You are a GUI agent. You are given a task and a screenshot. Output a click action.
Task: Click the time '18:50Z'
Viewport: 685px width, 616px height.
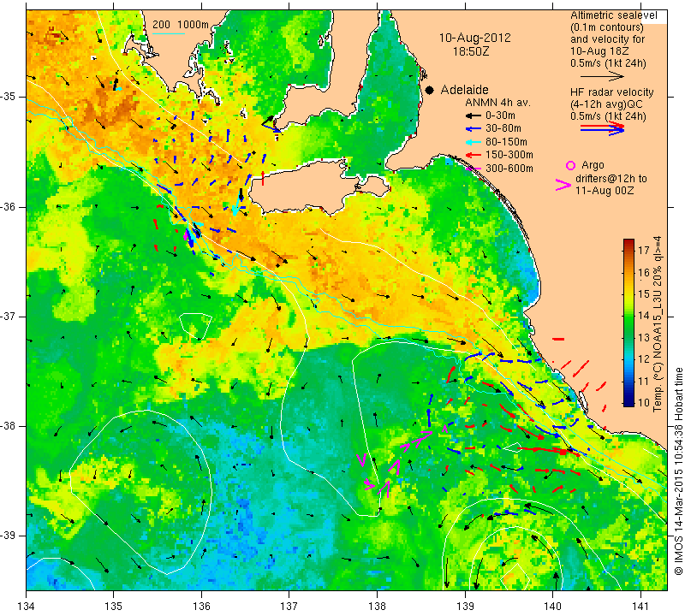click(x=471, y=51)
